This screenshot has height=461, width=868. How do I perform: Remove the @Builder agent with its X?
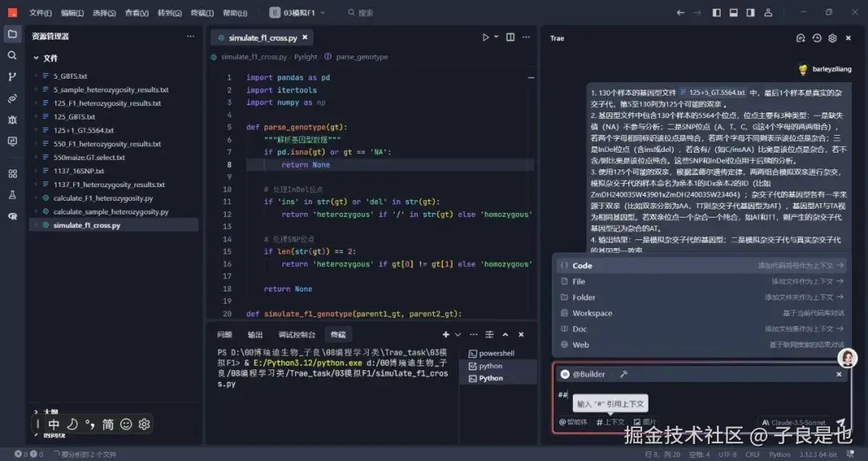click(x=839, y=374)
